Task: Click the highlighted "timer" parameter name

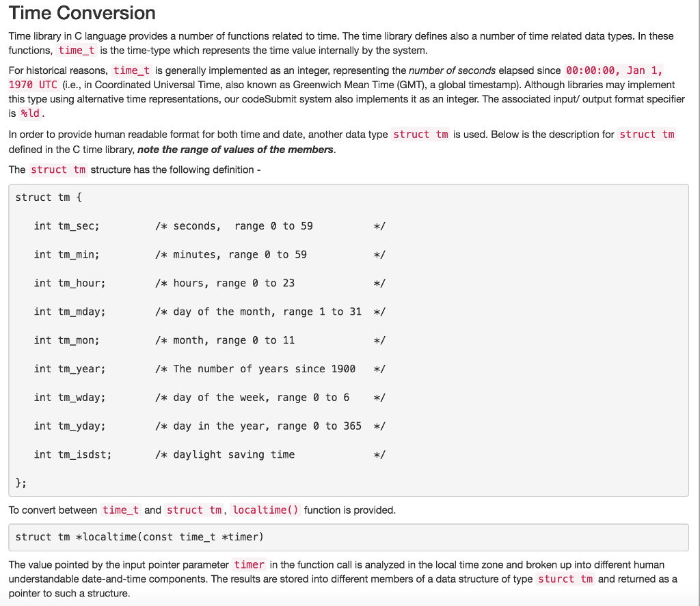Action: pyautogui.click(x=249, y=564)
